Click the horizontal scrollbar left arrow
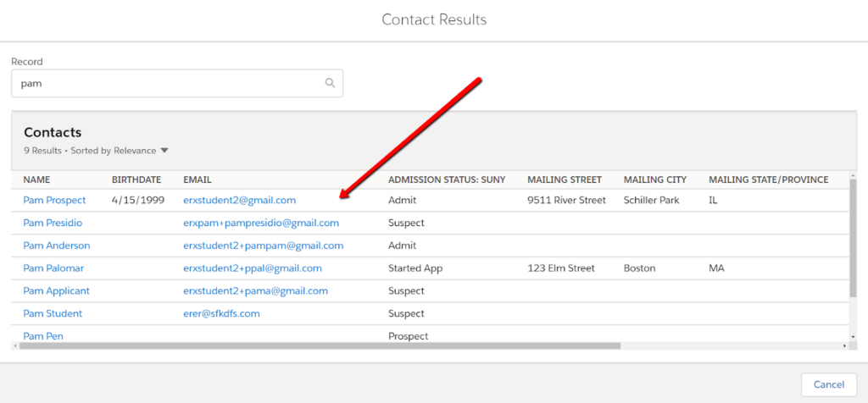Screen dimensions: 868x403 (15, 345)
